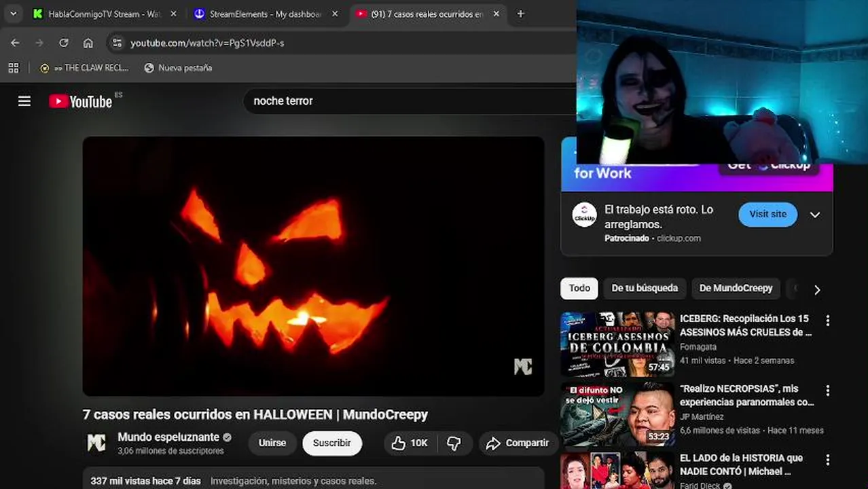Viewport: 868px width, 489px height.
Task: Go back with the browser back arrow
Action: click(15, 43)
